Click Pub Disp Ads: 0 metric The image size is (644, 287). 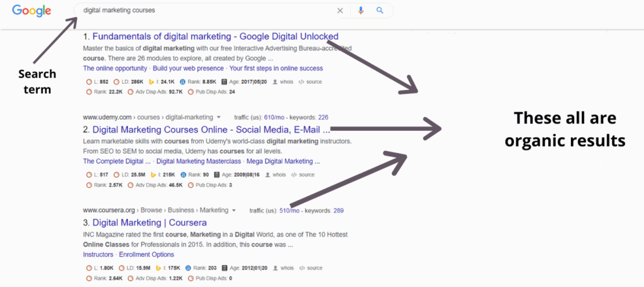click(x=210, y=278)
